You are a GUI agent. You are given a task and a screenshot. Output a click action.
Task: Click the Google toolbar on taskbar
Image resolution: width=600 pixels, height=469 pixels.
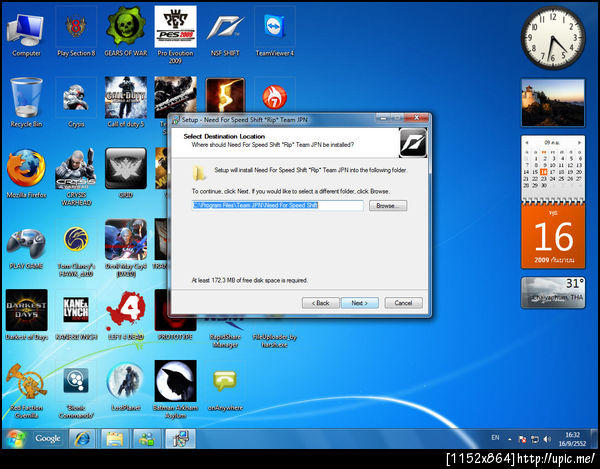pos(47,439)
